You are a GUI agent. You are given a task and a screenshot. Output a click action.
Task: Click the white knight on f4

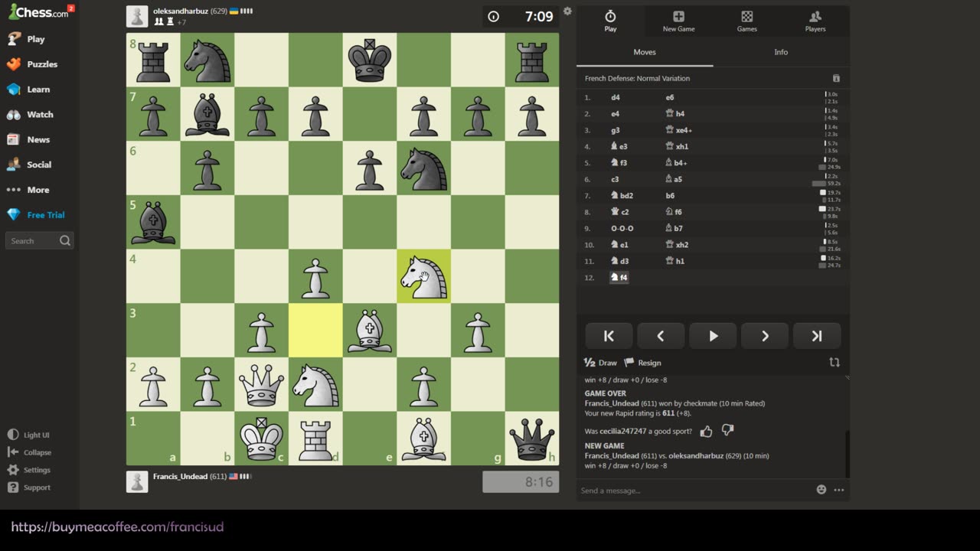[424, 275]
